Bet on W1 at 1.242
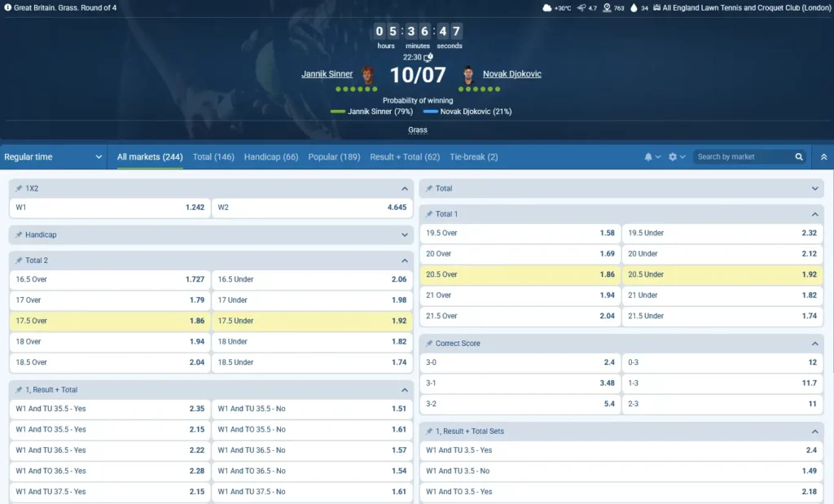This screenshot has width=834, height=504. tap(110, 208)
